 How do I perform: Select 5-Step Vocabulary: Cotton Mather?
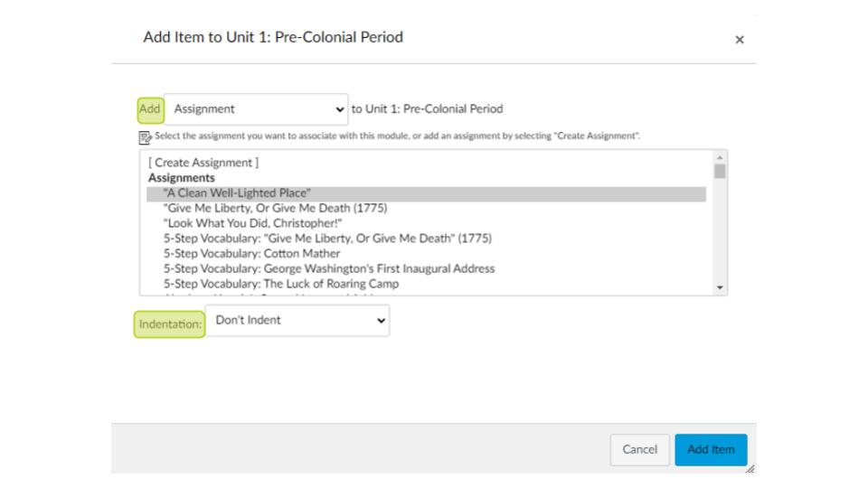pyautogui.click(x=251, y=254)
